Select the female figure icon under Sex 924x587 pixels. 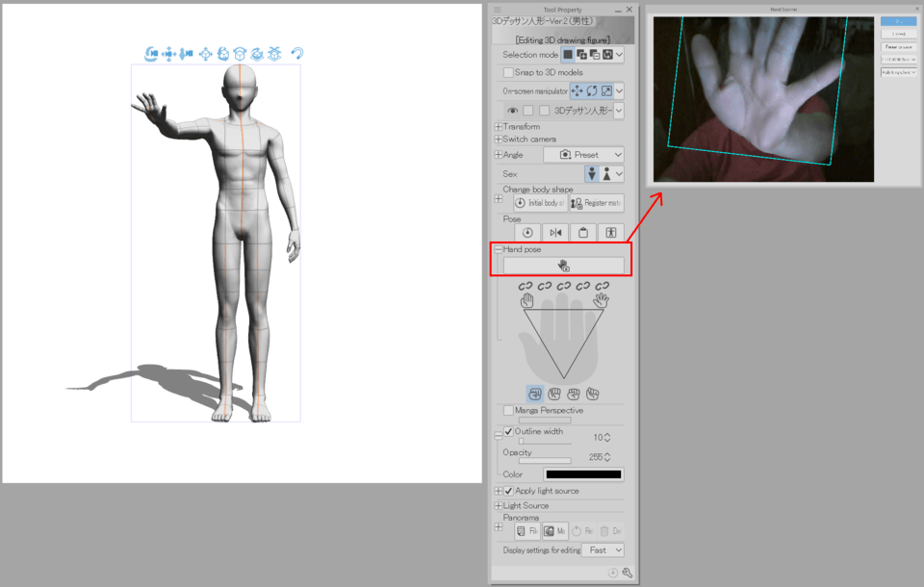(606, 174)
